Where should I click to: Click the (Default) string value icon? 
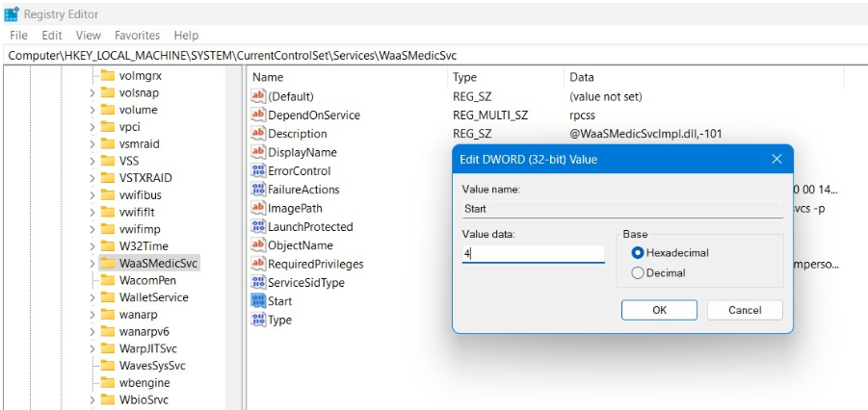click(258, 96)
